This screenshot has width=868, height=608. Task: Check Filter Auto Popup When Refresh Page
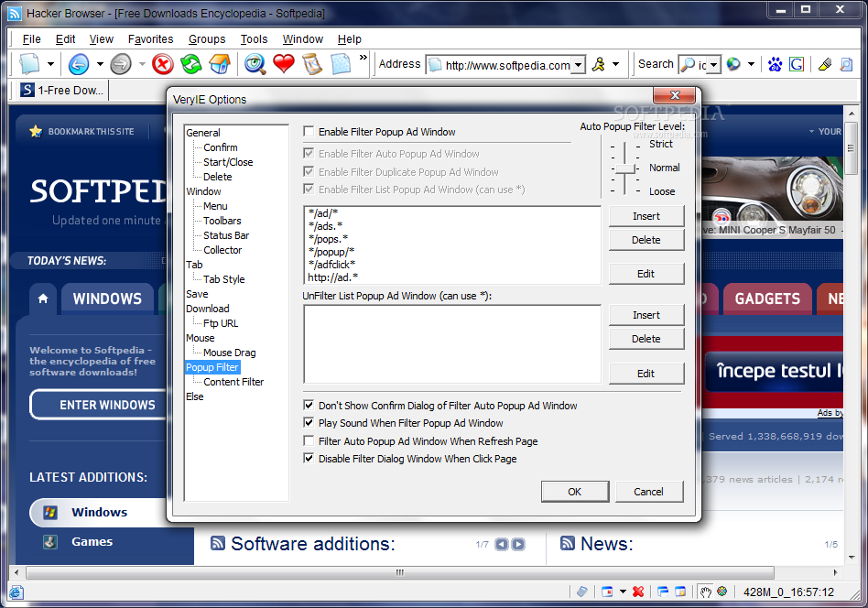click(x=309, y=441)
